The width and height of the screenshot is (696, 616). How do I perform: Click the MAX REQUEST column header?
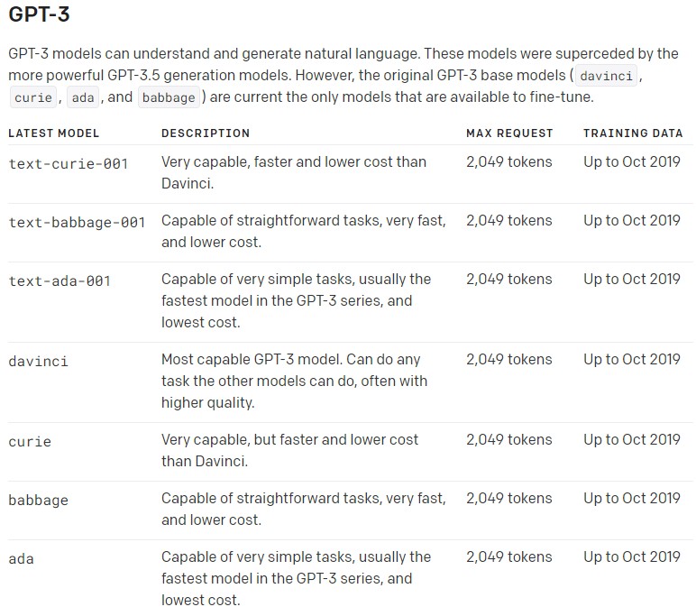pyautogui.click(x=509, y=133)
